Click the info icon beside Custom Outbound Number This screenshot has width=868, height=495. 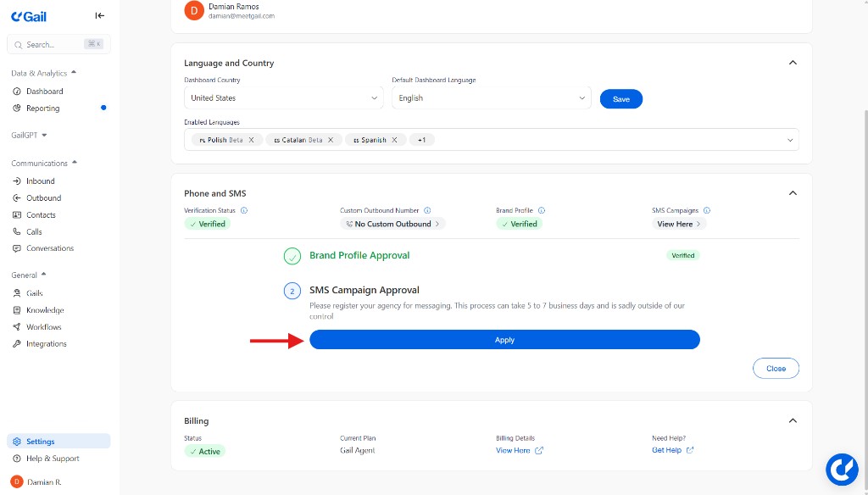427,210
